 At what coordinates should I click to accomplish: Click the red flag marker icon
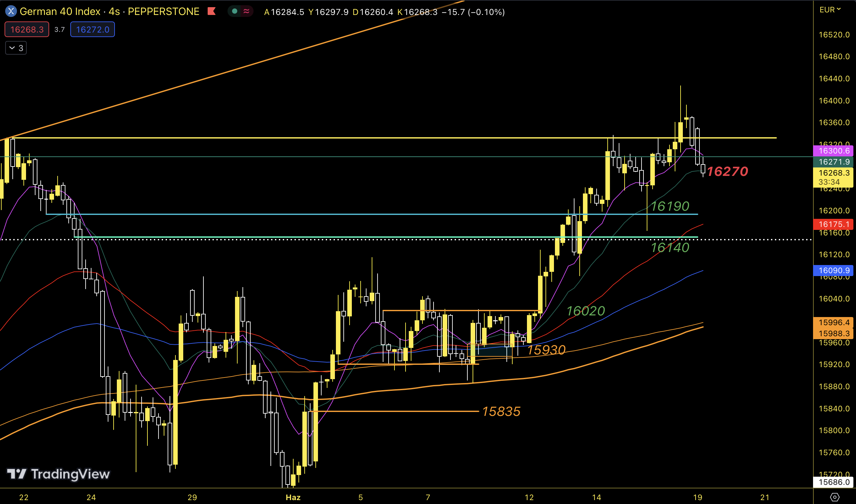(x=212, y=12)
